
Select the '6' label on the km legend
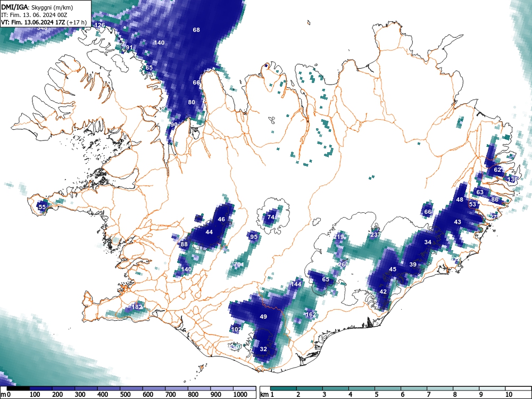coord(402,395)
